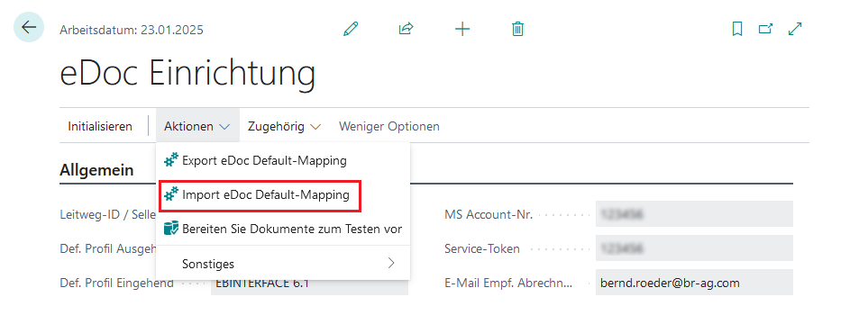
Task: Click the trash can delete icon
Action: click(x=517, y=29)
